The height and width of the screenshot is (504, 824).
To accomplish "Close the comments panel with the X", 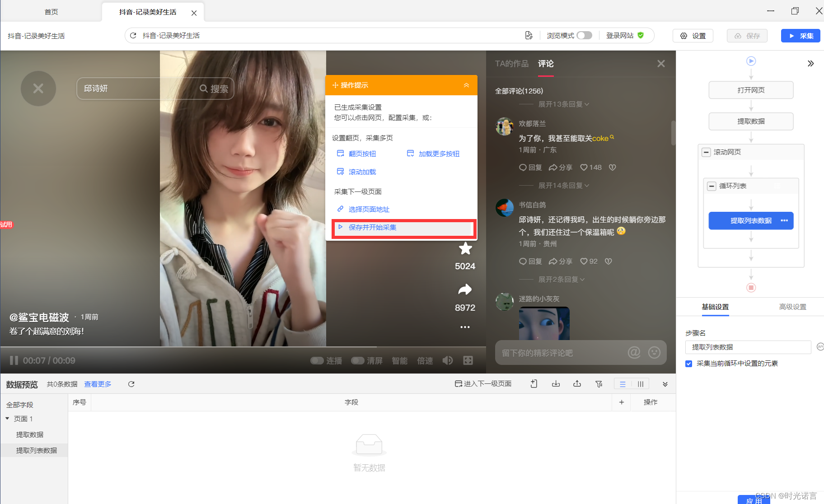I will coord(661,64).
